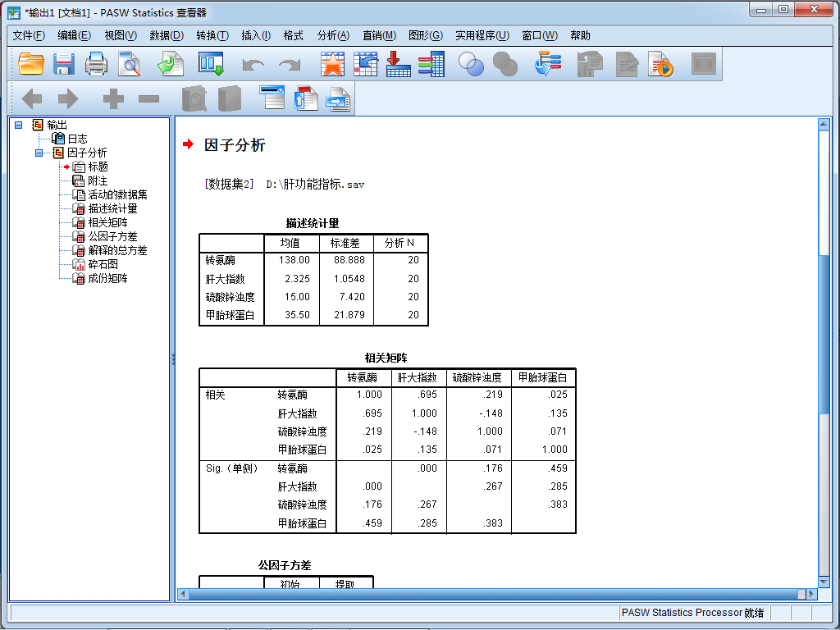Click the Undo arrow icon
The height and width of the screenshot is (630, 840).
pyautogui.click(x=253, y=65)
